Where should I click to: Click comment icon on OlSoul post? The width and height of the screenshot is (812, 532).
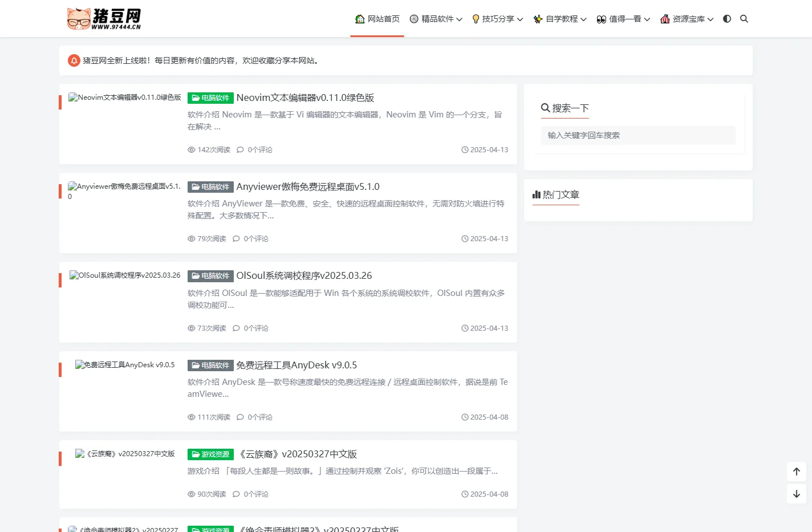point(236,328)
